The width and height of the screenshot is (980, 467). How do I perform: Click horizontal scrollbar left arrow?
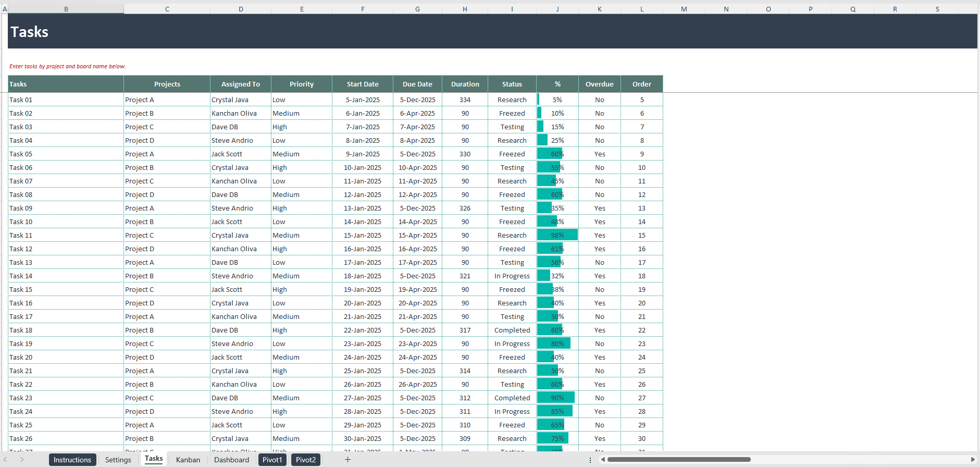tap(603, 459)
